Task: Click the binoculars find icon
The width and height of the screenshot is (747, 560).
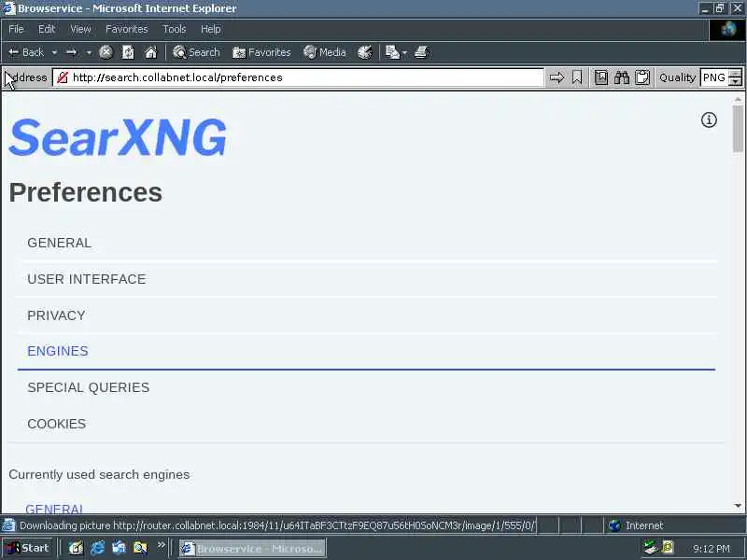Action: click(x=622, y=77)
